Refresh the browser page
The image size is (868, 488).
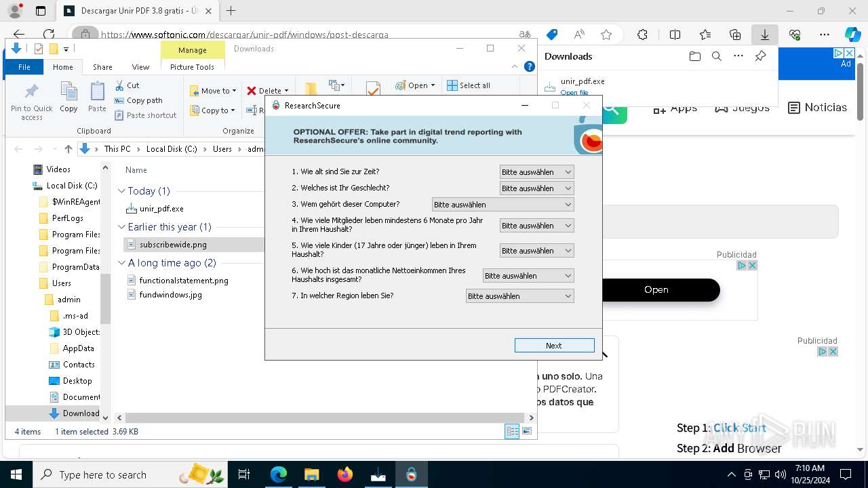pyautogui.click(x=49, y=35)
